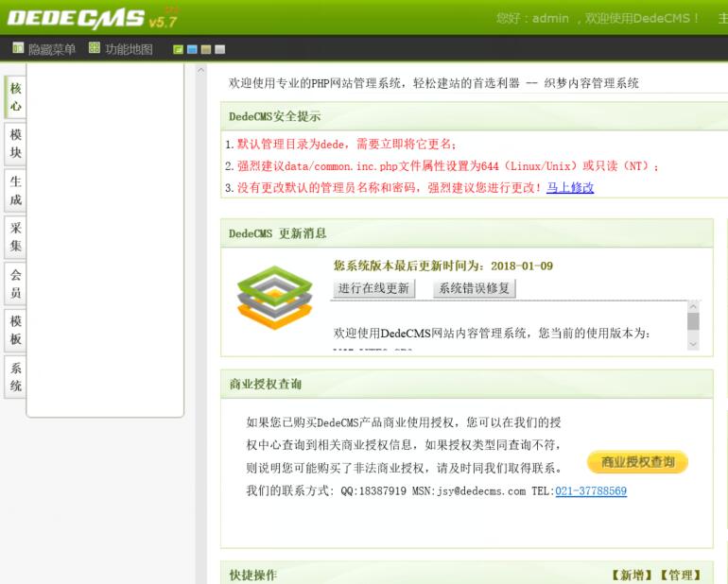Switch to 核心 sidebar tab
Screen dimensions: 728x584
[15, 97]
